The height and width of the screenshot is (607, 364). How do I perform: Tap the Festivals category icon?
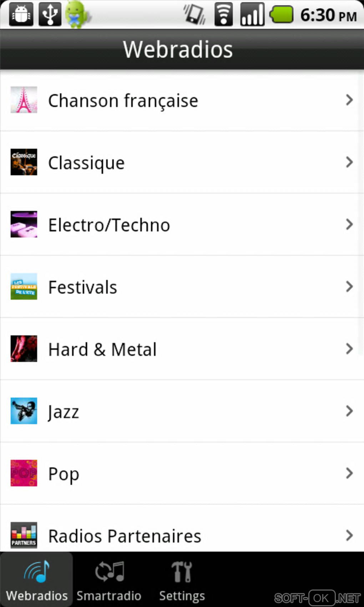coord(24,286)
